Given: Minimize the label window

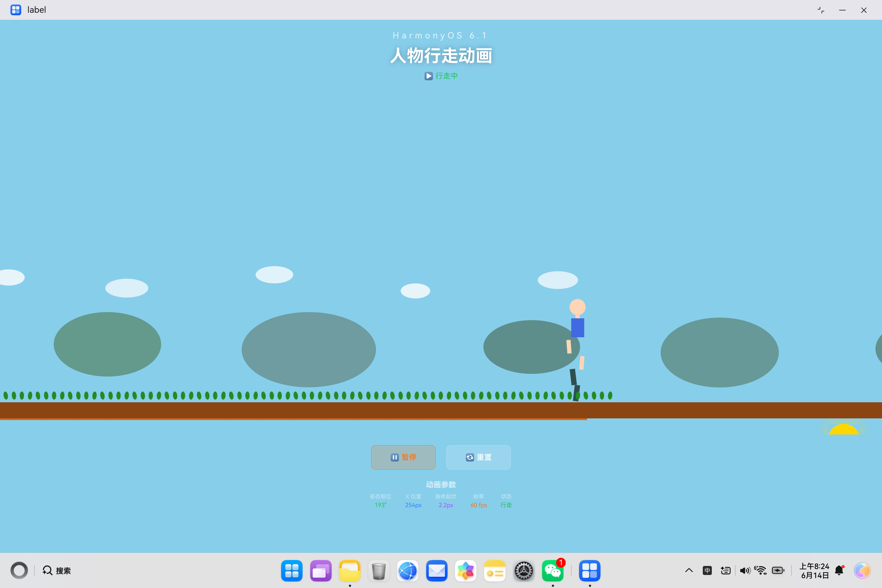Looking at the screenshot, I should pyautogui.click(x=842, y=10).
